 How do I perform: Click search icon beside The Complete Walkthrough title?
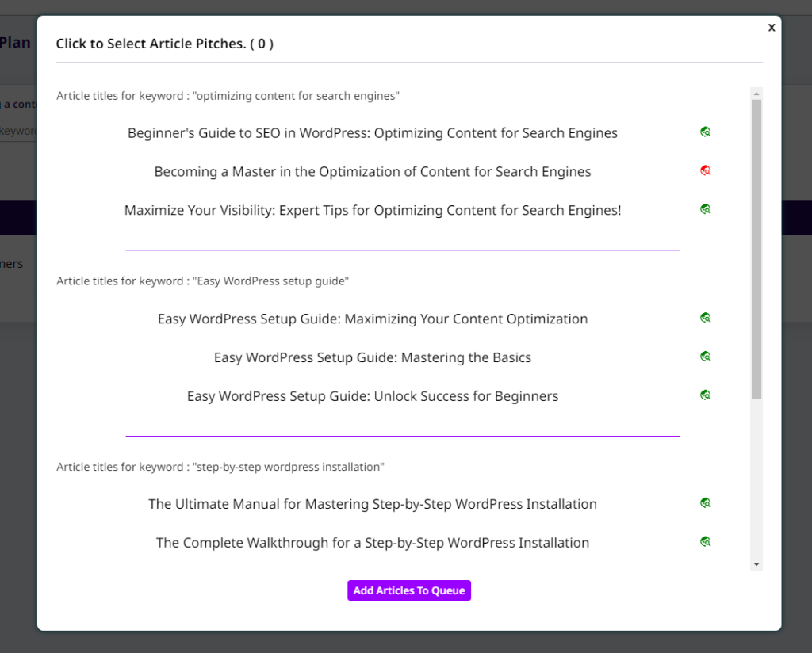(x=705, y=542)
